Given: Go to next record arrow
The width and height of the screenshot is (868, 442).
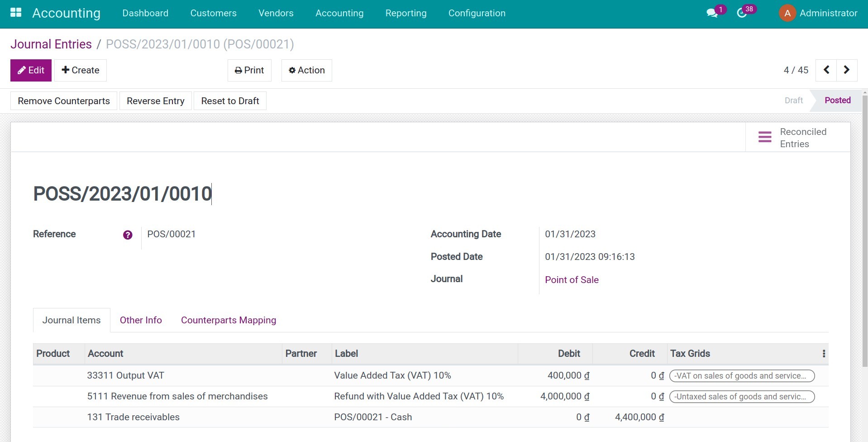Looking at the screenshot, I should pyautogui.click(x=846, y=70).
